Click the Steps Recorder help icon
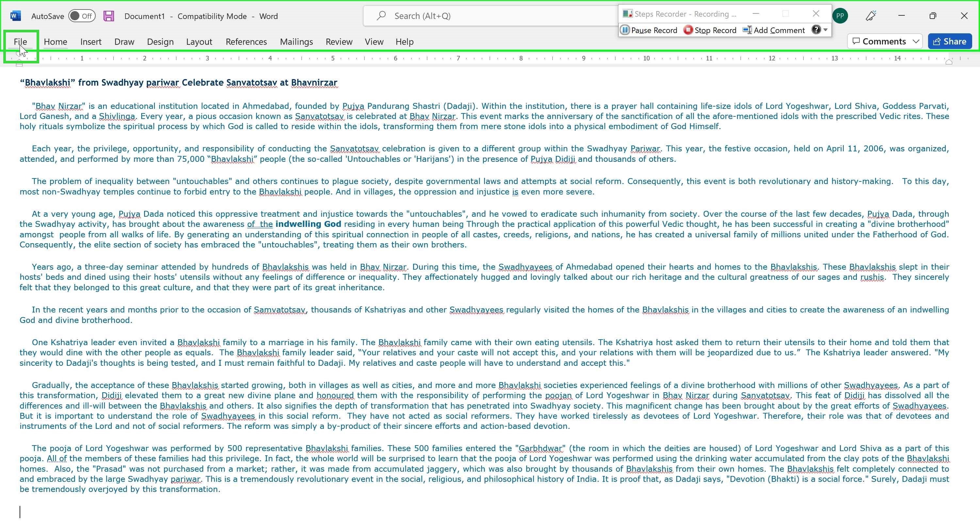The image size is (980, 523). [x=816, y=30]
